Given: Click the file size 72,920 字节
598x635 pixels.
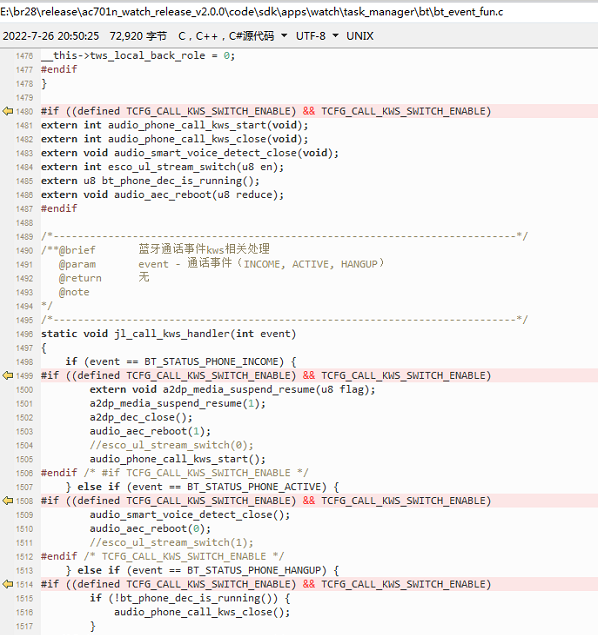Looking at the screenshot, I should 138,36.
